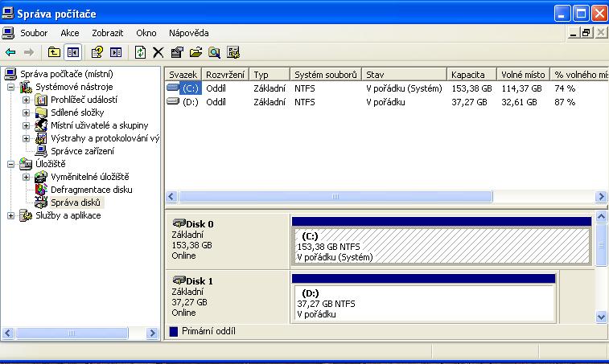This screenshot has width=609, height=364.
Task: Expand Místní uživatelé a skupiny node
Action: tap(26, 125)
